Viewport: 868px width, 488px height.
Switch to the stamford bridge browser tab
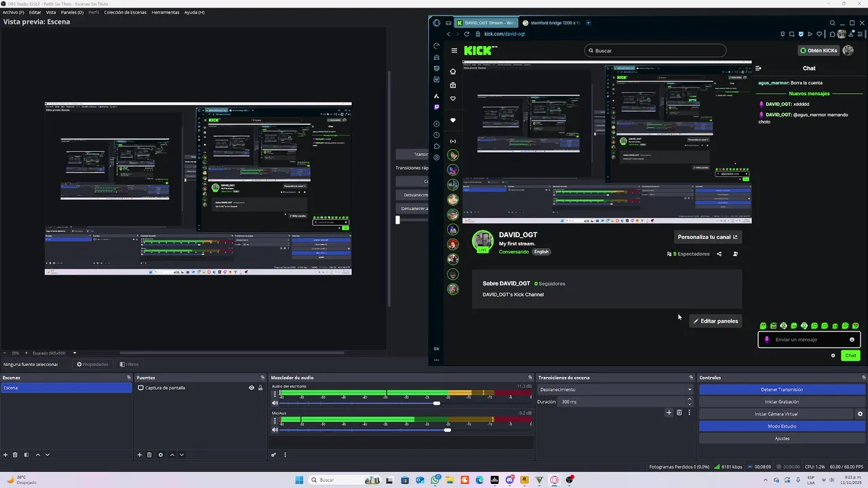tap(552, 23)
